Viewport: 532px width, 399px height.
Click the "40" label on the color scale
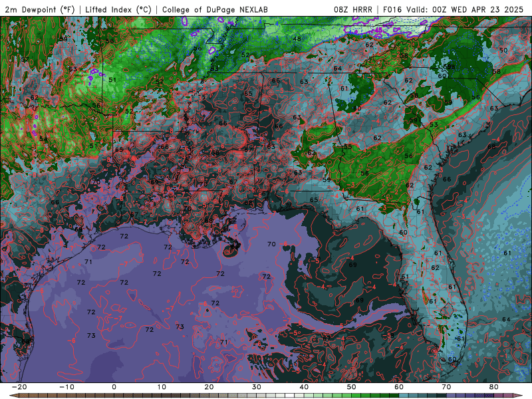pos(304,387)
